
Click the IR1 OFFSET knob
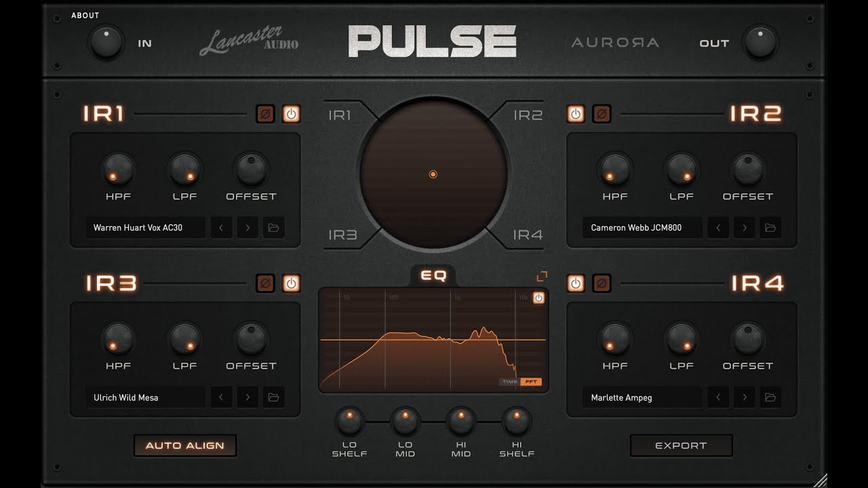(251, 169)
